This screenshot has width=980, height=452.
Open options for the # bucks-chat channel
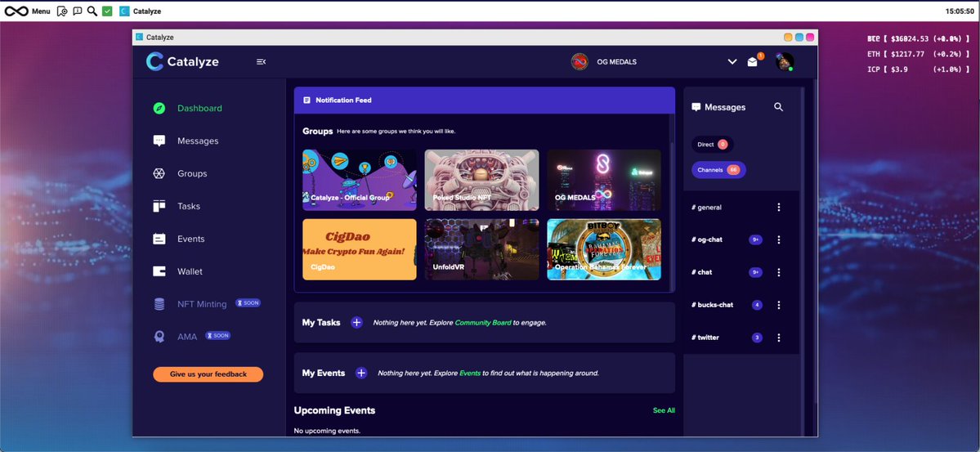pyautogui.click(x=779, y=305)
